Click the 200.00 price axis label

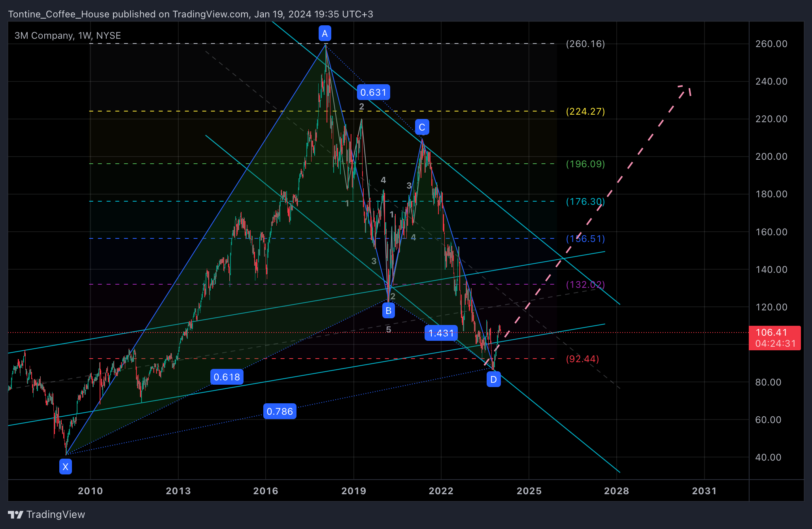point(771,156)
